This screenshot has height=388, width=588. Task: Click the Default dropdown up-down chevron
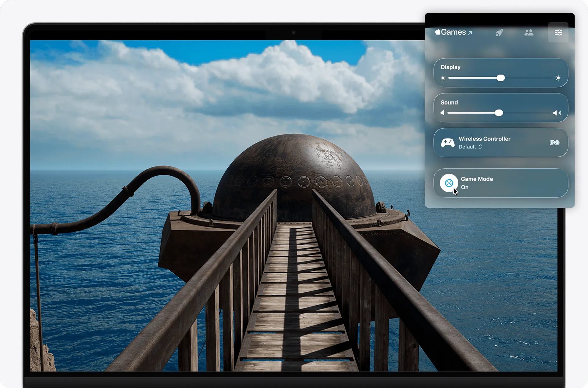tap(480, 147)
